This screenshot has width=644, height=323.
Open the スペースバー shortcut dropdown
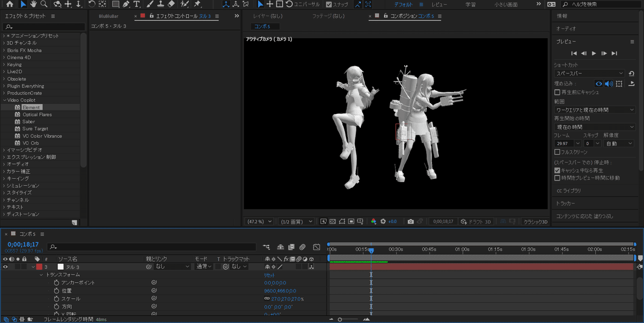pyautogui.click(x=590, y=73)
